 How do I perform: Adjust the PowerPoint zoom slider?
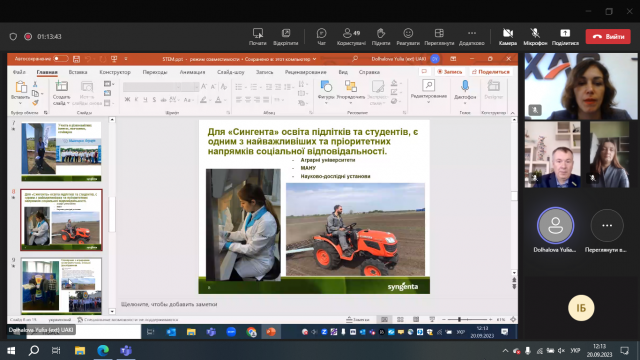[460, 320]
